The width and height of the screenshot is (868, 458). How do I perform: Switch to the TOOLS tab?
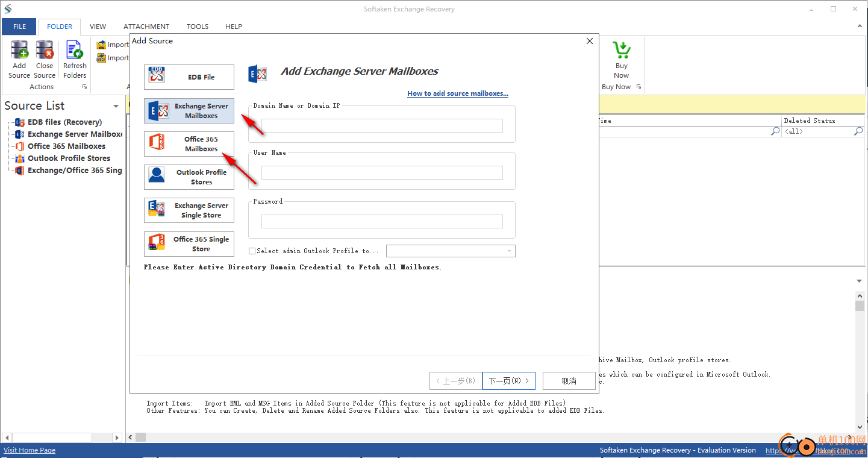198,27
